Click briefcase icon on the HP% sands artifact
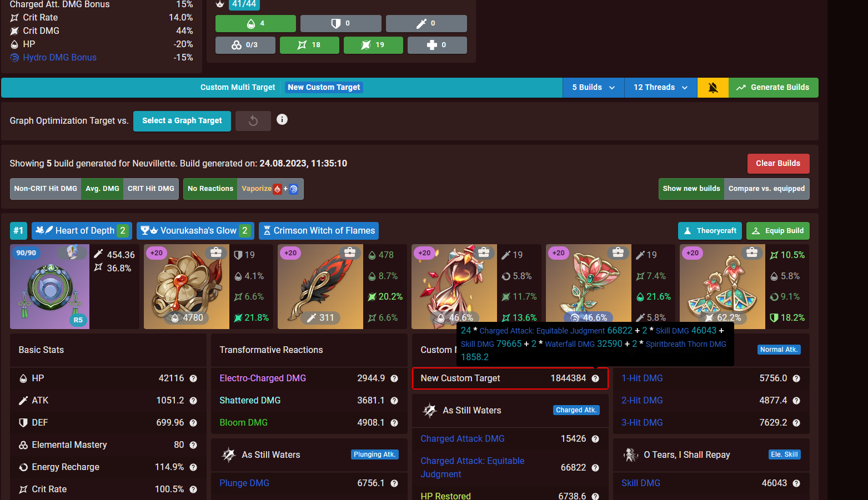868x500 pixels. [484, 252]
